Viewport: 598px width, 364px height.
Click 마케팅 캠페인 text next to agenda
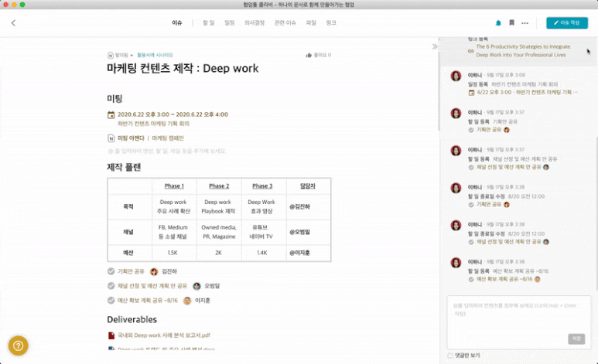(168, 138)
